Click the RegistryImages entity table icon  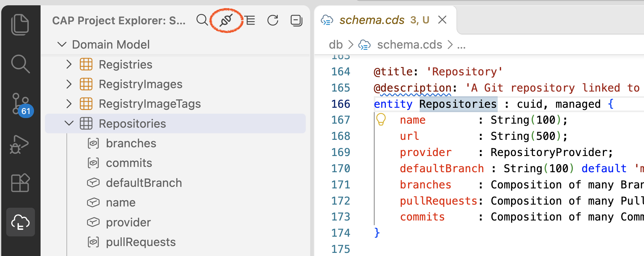click(86, 84)
